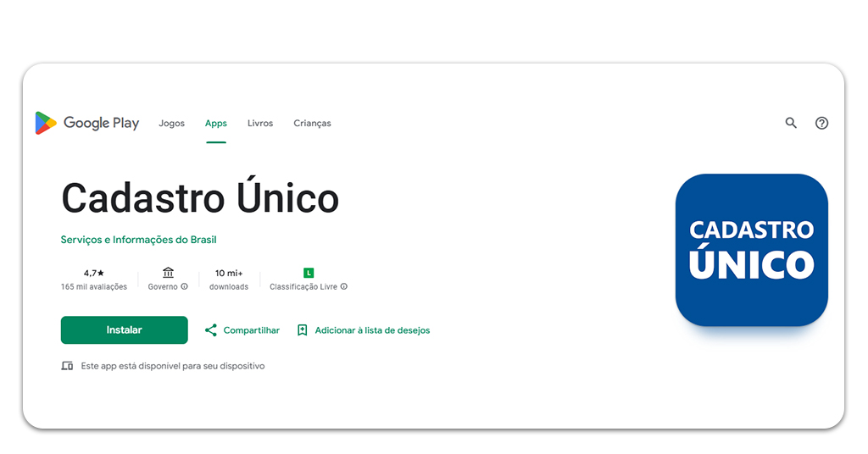
Task: Click the 4,7 star rating
Action: [x=94, y=274]
